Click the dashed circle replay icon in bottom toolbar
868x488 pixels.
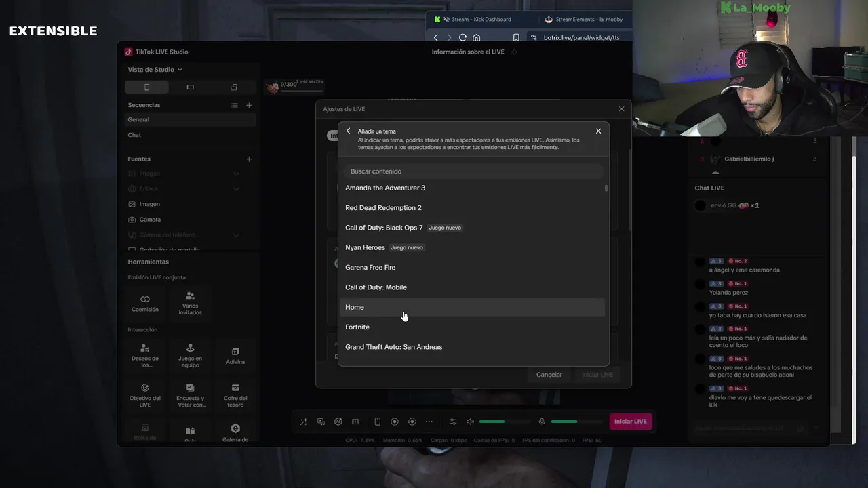point(412,422)
